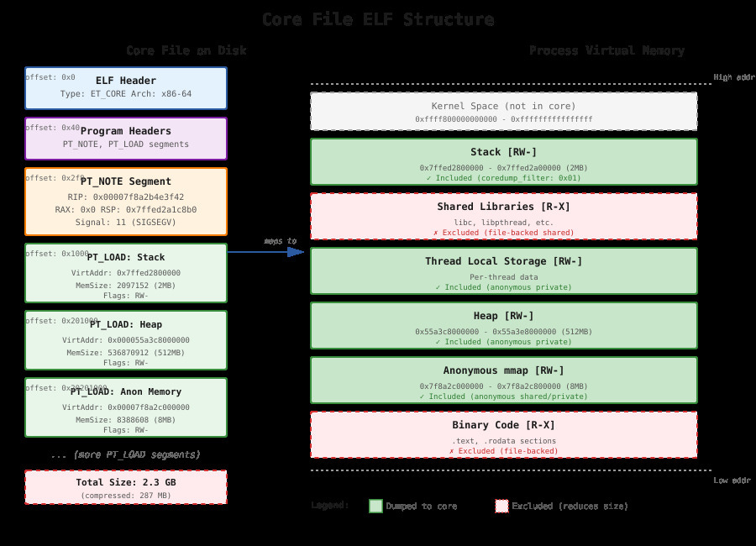Image resolution: width=756 pixels, height=546 pixels.
Task: Click 'Flags: RW-' in the Anon Memory segment
Action: 126,430
